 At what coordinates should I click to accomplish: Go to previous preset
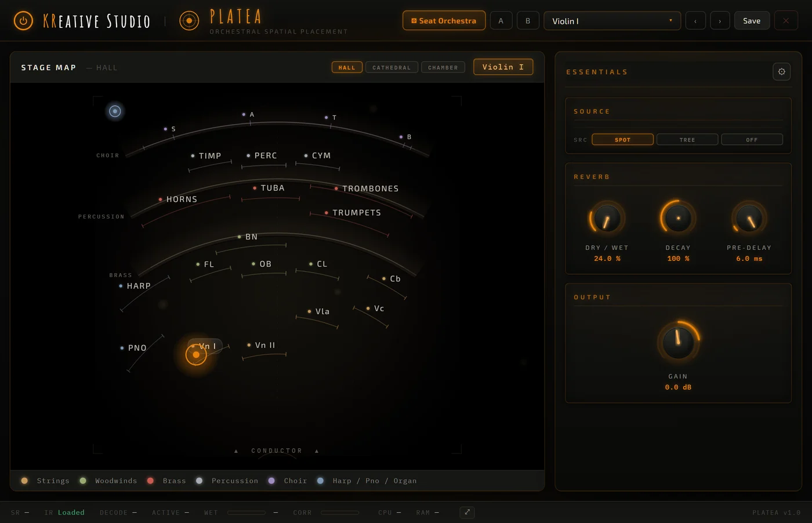[695, 21]
